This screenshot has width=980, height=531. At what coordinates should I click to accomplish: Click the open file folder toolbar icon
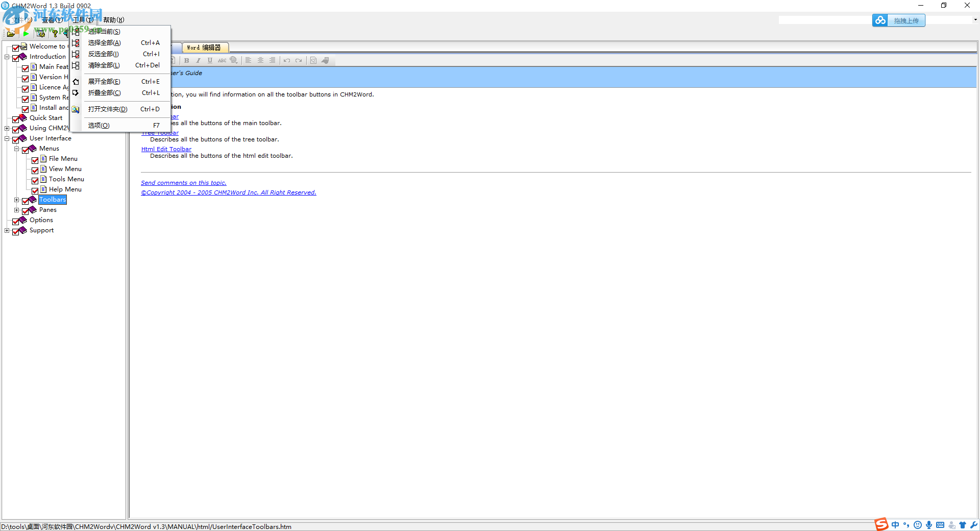[x=11, y=34]
